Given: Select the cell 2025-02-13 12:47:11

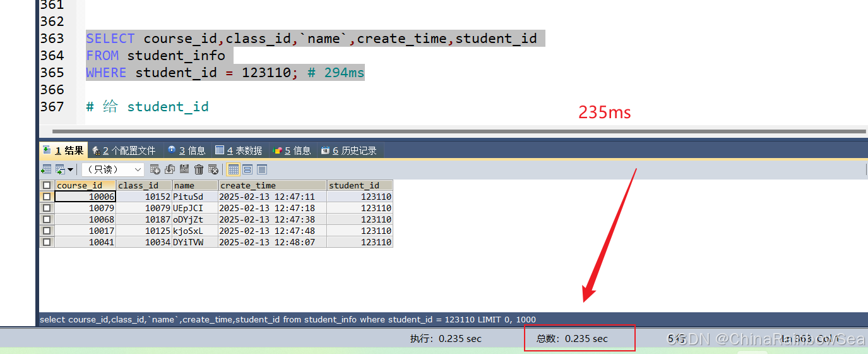Looking at the screenshot, I should click(273, 197).
